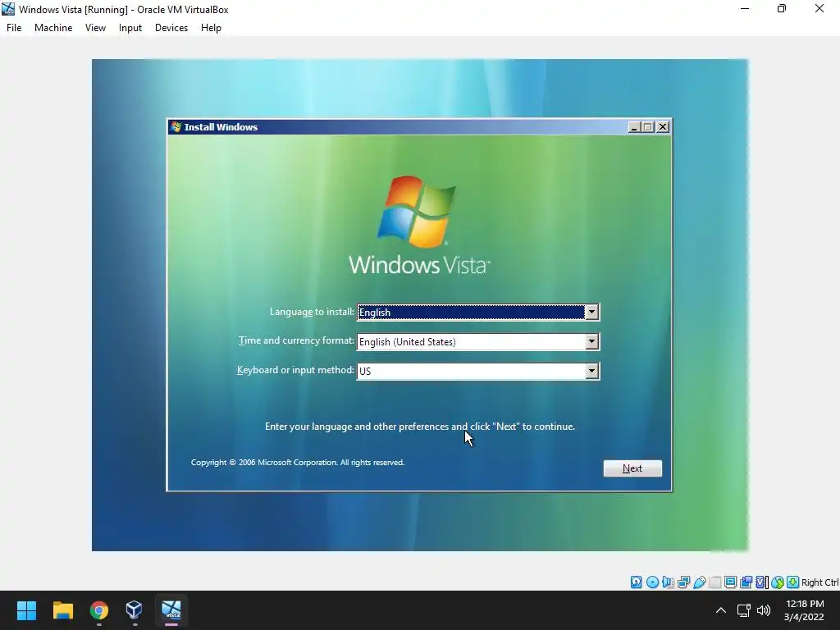Restore down the VirtualBox window
Image resolution: width=840 pixels, height=630 pixels.
pyautogui.click(x=782, y=8)
